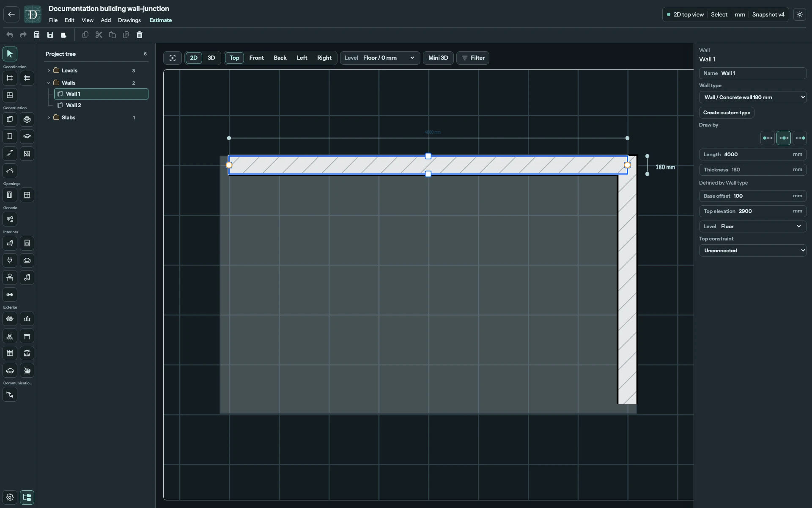Toggle the Mini 3D preview
The width and height of the screenshot is (812, 508).
pos(438,58)
